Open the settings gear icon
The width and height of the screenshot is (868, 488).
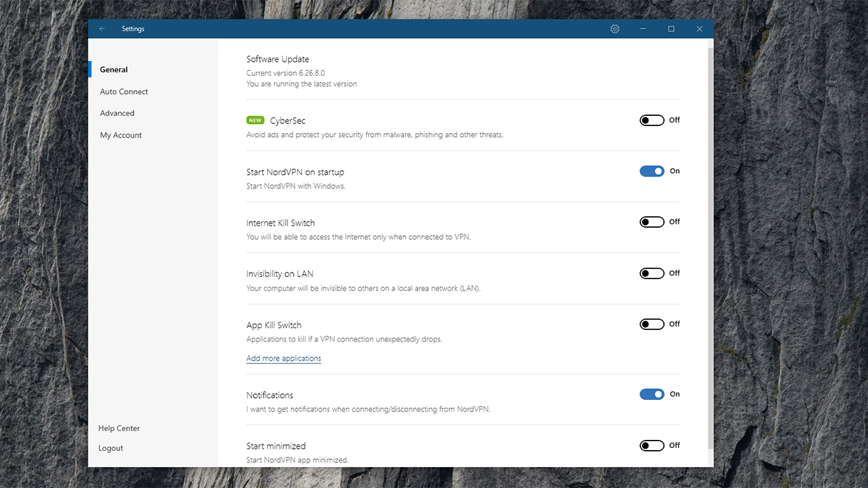(615, 28)
